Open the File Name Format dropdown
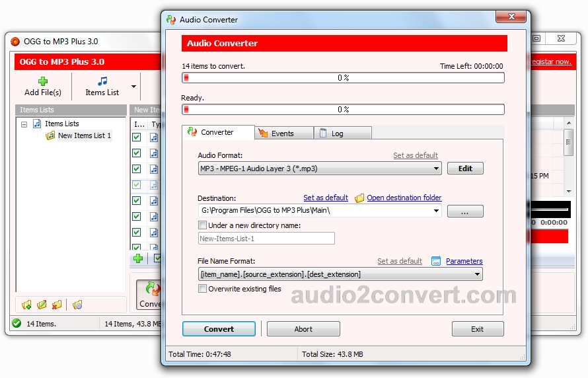The height and width of the screenshot is (378, 588). [477, 274]
